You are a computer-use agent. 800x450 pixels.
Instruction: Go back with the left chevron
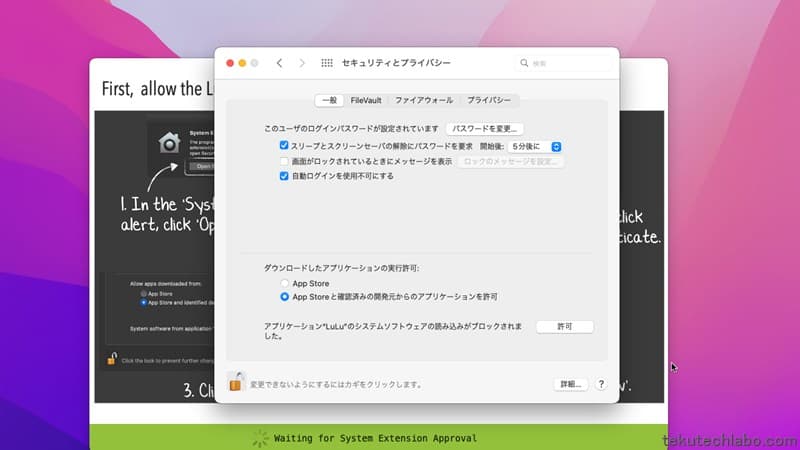pos(280,63)
